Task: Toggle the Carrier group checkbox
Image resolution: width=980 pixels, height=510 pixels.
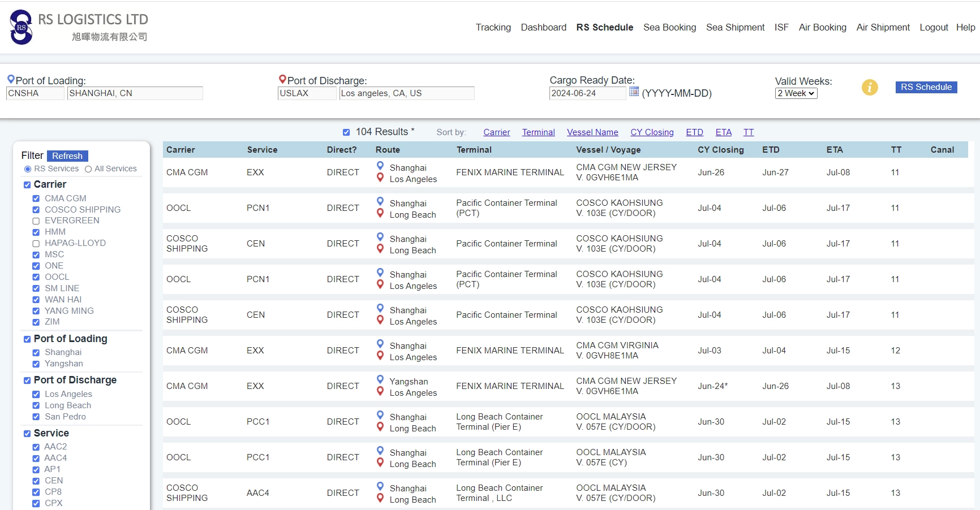Action: point(27,185)
